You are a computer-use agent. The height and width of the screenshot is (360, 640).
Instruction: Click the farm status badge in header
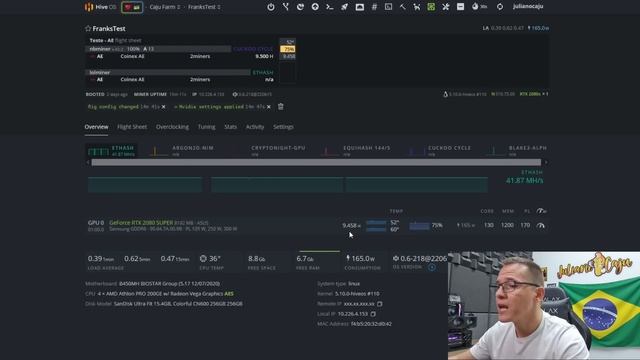pos(132,7)
